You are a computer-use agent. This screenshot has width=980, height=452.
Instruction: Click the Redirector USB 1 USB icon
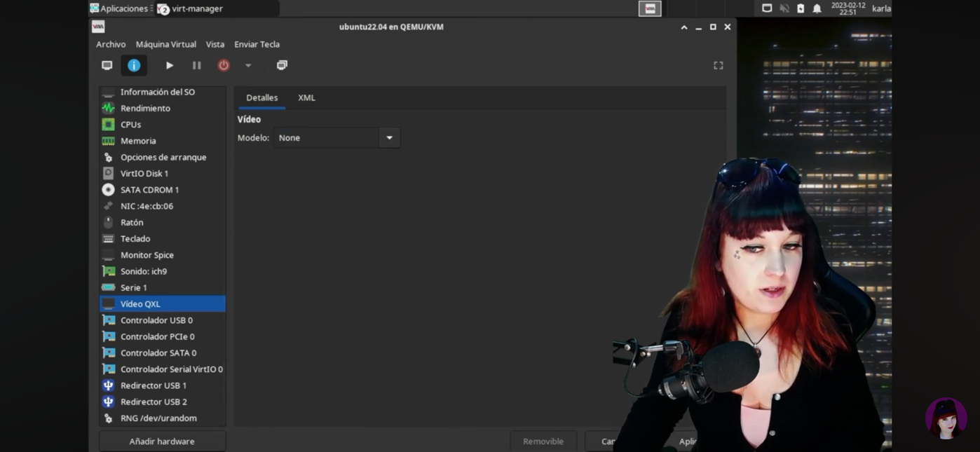pyautogui.click(x=108, y=385)
